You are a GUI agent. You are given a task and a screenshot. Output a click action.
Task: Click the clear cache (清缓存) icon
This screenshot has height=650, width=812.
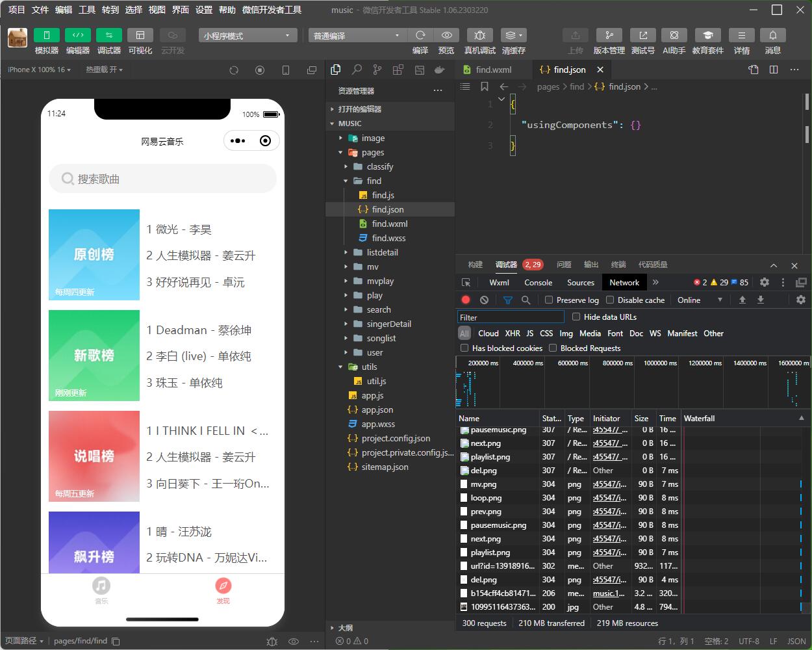click(x=514, y=35)
